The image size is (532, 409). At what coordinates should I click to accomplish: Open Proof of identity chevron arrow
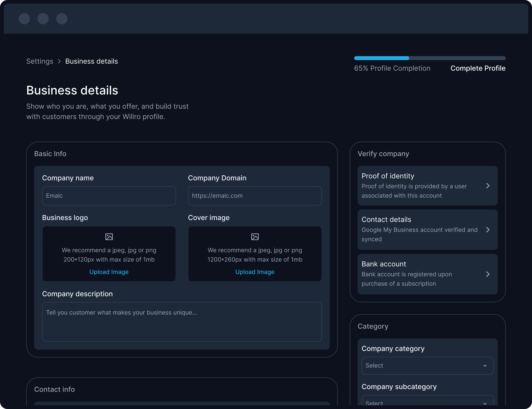click(x=488, y=186)
